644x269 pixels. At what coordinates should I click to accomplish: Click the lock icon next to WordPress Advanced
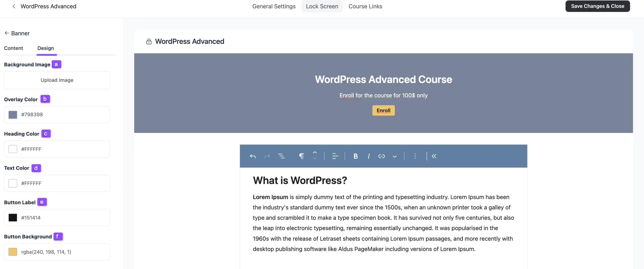149,42
